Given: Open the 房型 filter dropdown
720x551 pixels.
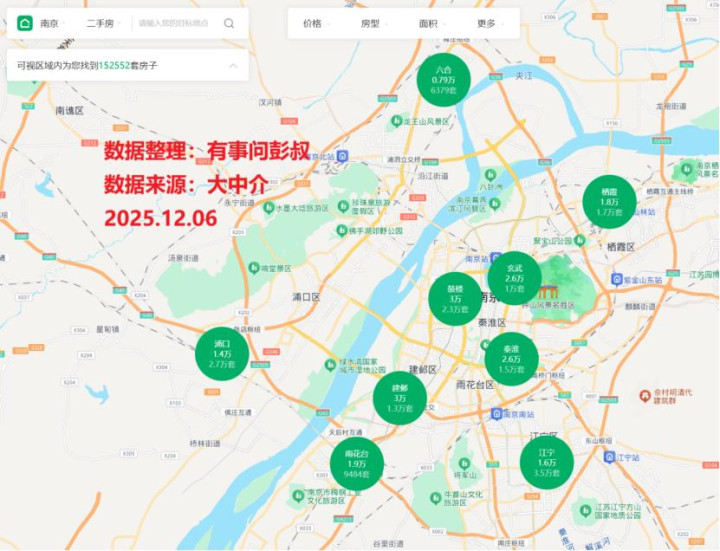Looking at the screenshot, I should (374, 23).
